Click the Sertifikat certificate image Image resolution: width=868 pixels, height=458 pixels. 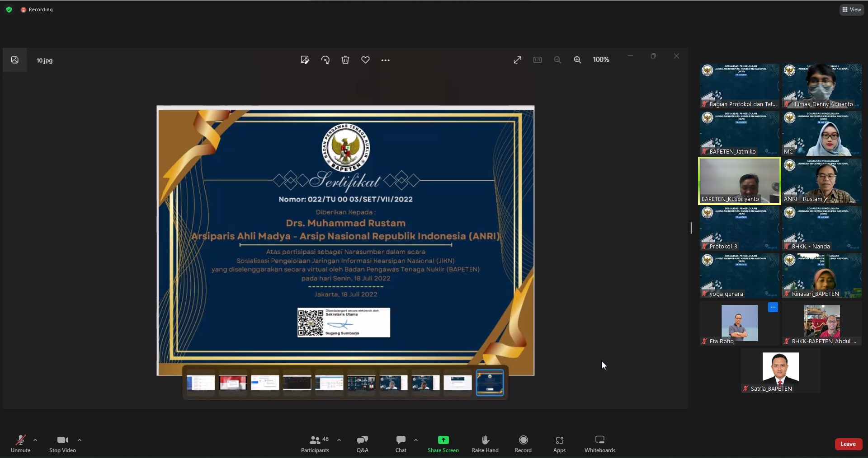(x=345, y=240)
